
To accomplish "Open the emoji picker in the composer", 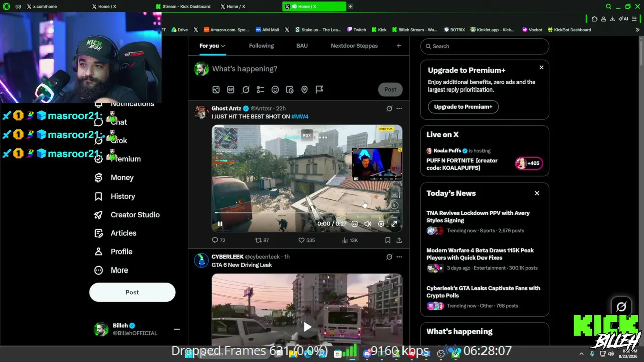I will coord(275,89).
